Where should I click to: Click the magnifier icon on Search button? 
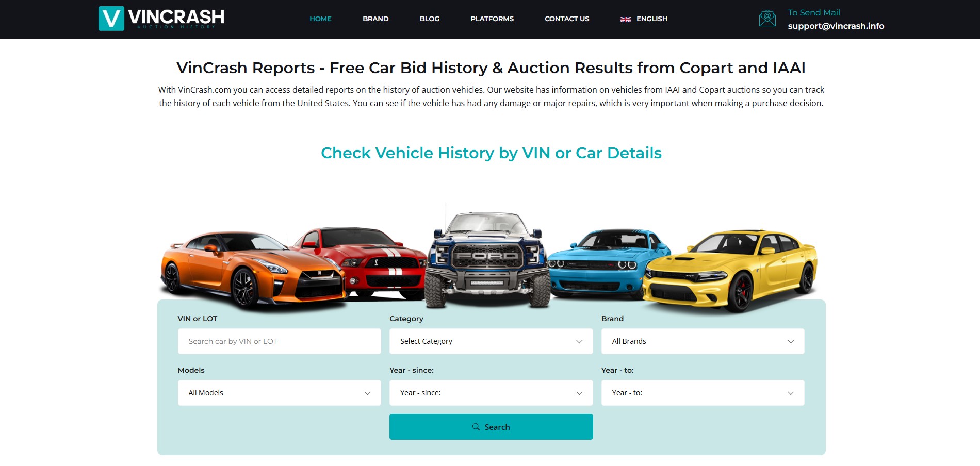[x=476, y=427]
